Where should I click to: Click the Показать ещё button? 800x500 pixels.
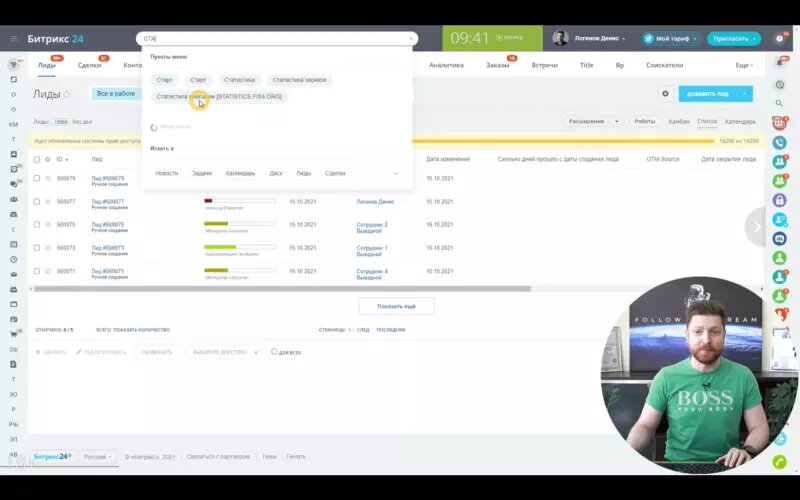[396, 306]
